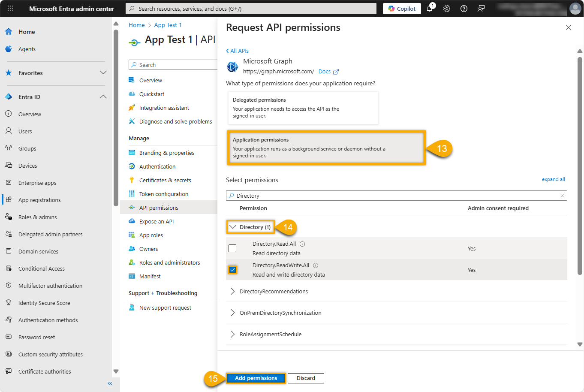
Task: Click the help question mark icon
Action: point(464,9)
